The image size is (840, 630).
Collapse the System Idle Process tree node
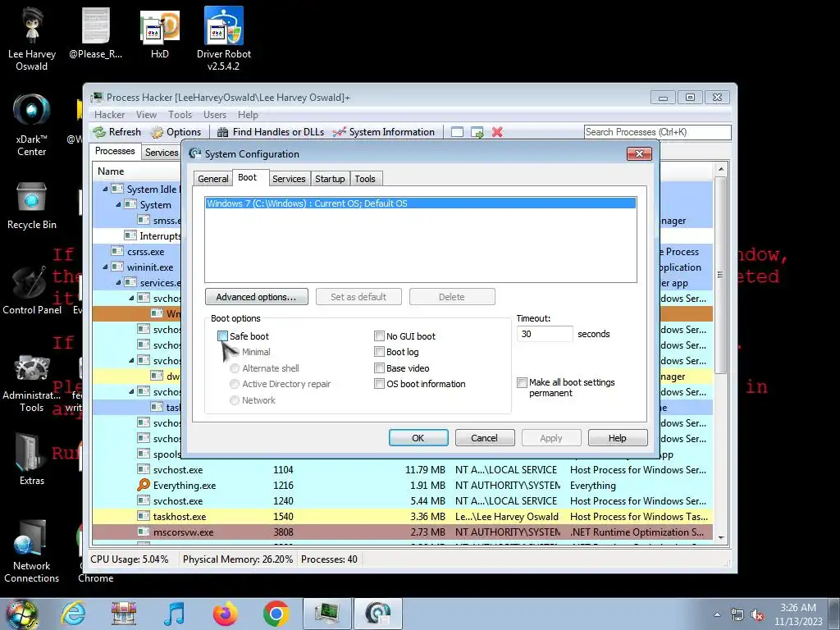105,189
